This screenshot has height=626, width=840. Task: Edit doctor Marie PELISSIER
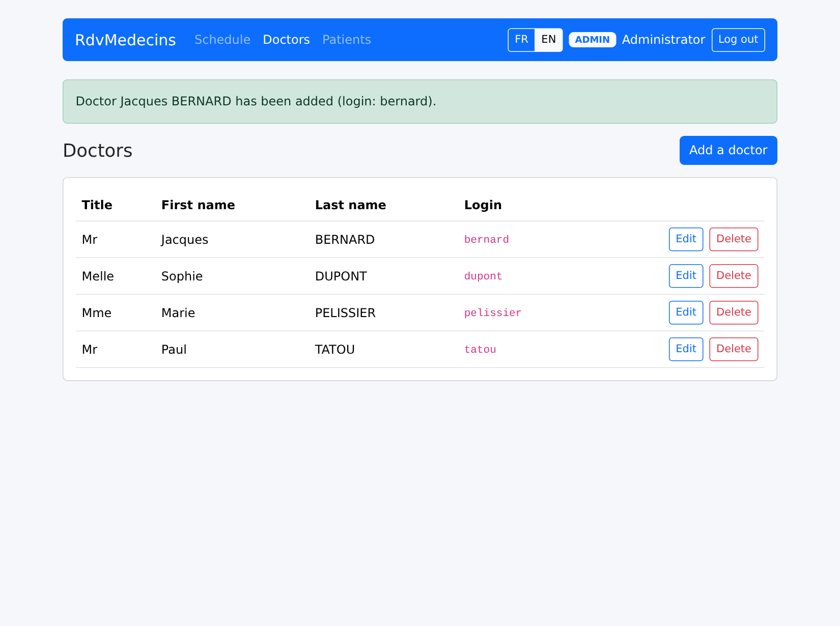[x=686, y=312]
